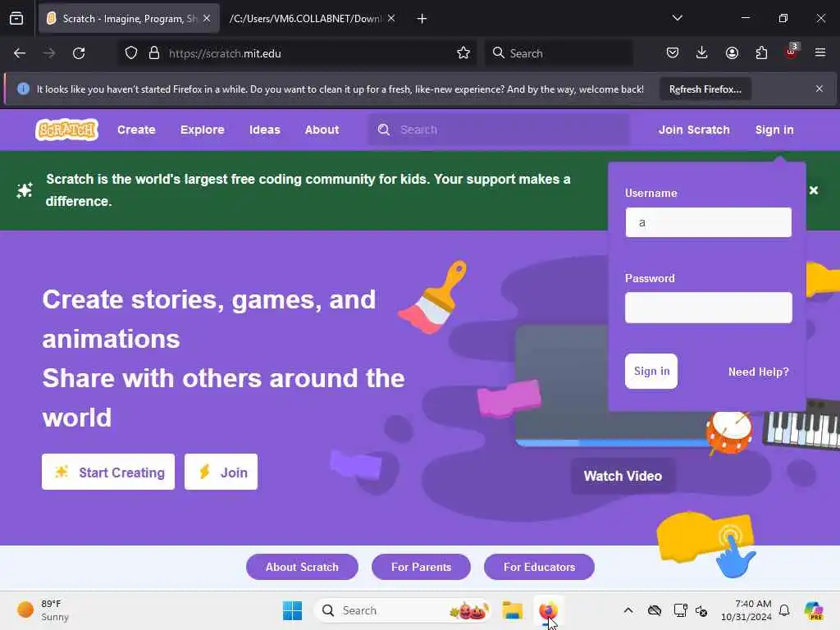This screenshot has width=840, height=630.
Task: Dismiss the Firefox refresh notification bar
Action: 819,89
